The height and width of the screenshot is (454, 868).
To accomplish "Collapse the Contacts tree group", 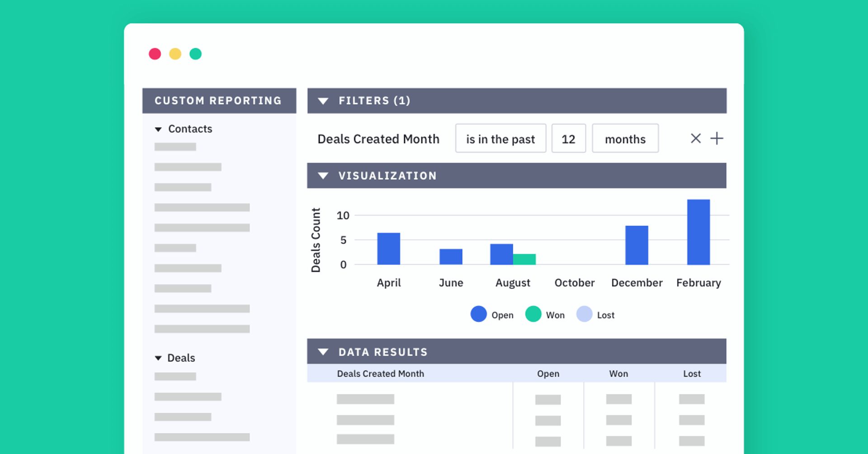I will tap(158, 130).
